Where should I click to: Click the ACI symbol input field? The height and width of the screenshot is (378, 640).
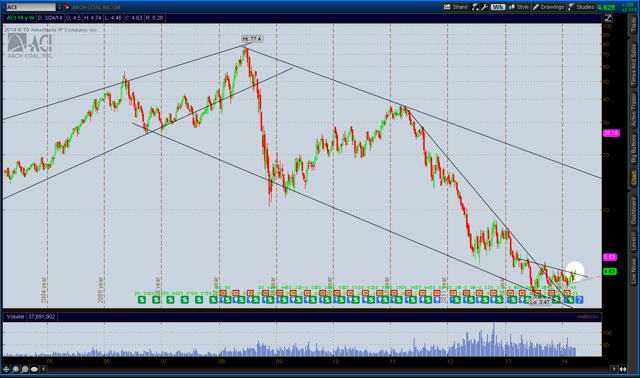click(31, 7)
